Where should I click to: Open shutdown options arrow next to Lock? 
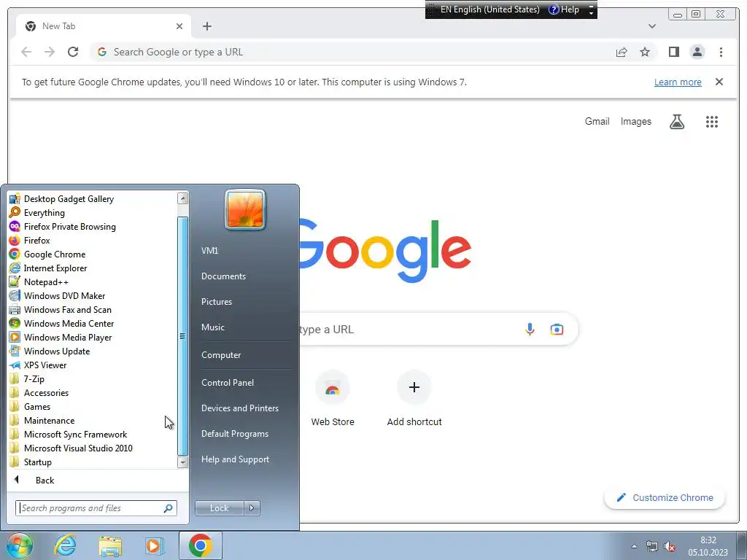[x=252, y=508]
